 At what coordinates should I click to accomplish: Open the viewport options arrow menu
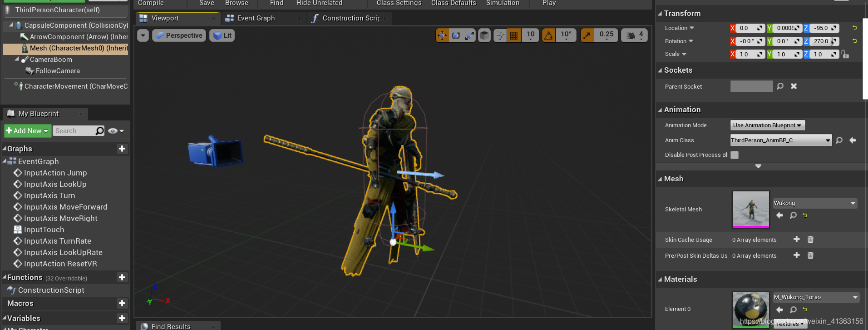point(143,35)
